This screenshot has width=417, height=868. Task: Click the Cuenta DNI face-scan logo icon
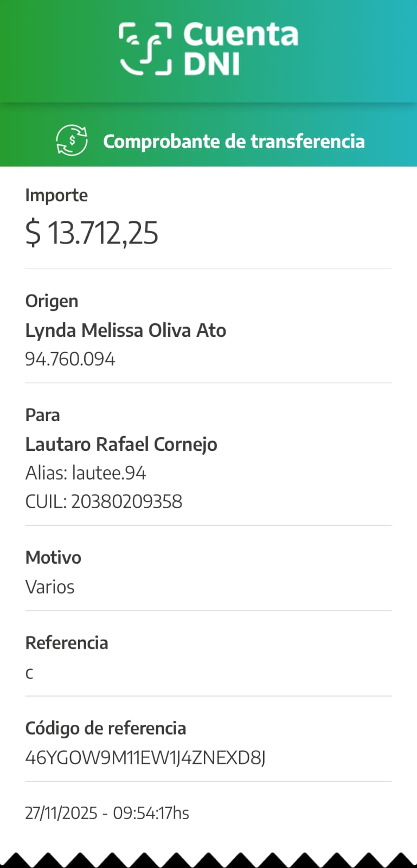(x=145, y=49)
